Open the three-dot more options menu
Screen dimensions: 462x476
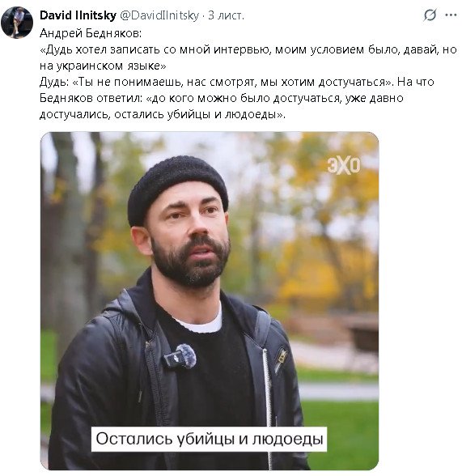point(451,15)
